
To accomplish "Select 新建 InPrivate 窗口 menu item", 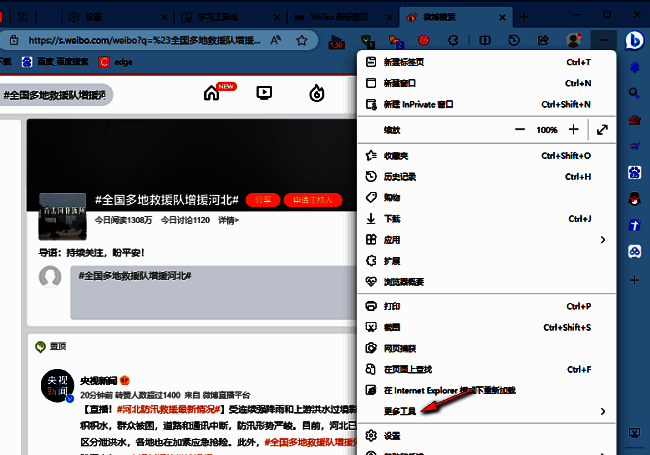I will (419, 103).
